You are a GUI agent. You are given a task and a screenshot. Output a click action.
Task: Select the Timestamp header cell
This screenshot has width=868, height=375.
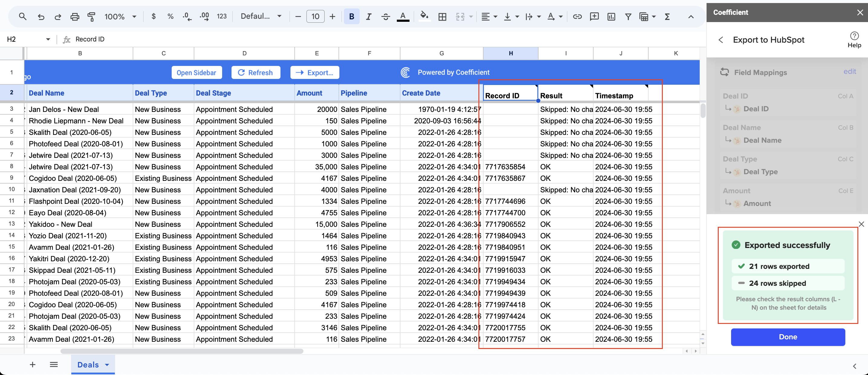click(620, 93)
